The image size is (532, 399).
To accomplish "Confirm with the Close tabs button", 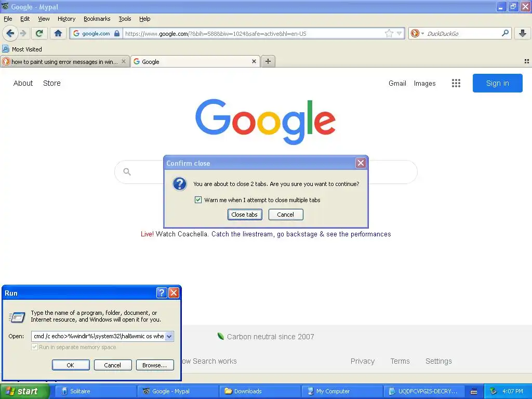I will coord(245,215).
